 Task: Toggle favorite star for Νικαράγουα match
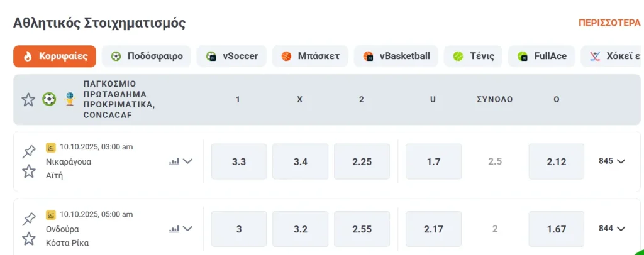(29, 171)
